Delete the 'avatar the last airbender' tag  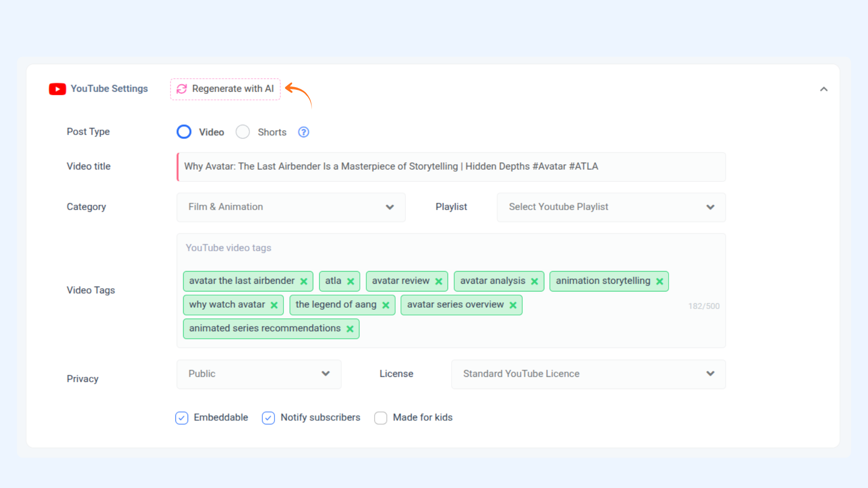(x=304, y=282)
